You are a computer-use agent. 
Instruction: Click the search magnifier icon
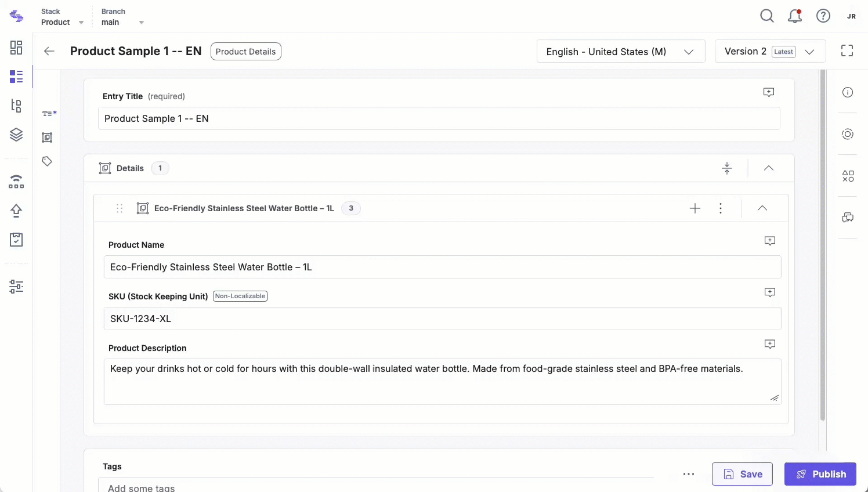(767, 16)
